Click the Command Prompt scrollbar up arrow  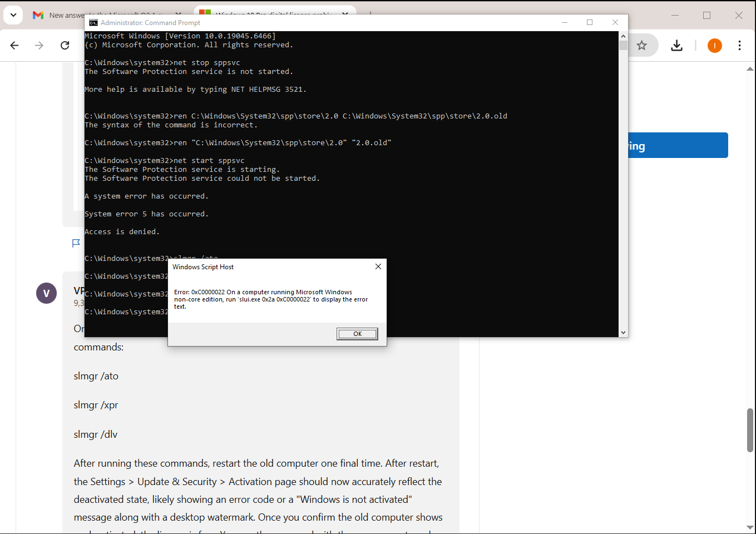point(624,34)
